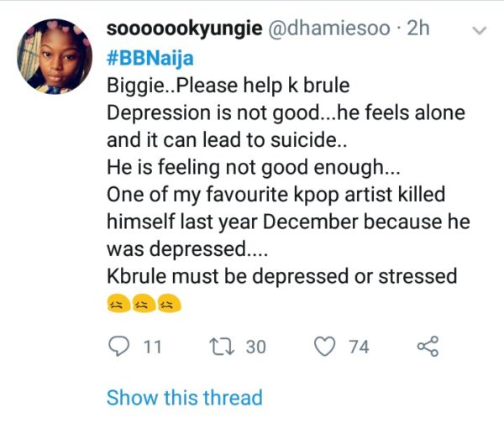The width and height of the screenshot is (504, 428).
Task: Click the Show this thread link
Action: [x=185, y=397]
